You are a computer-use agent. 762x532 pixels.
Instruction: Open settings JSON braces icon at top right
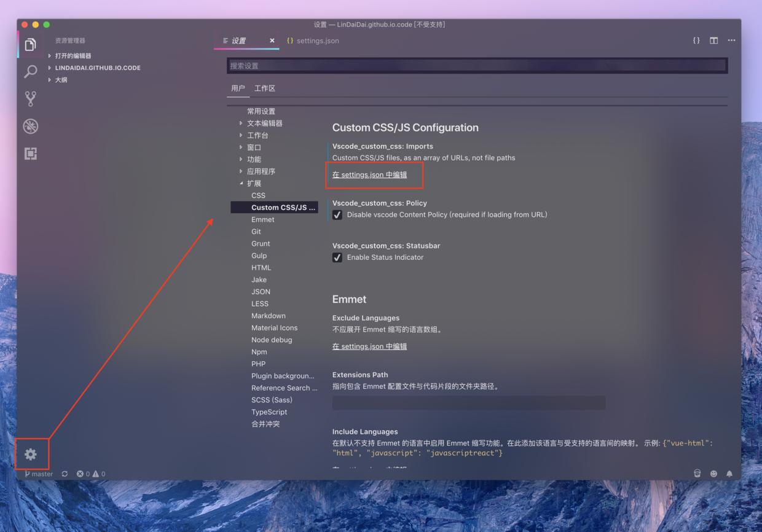(x=696, y=41)
